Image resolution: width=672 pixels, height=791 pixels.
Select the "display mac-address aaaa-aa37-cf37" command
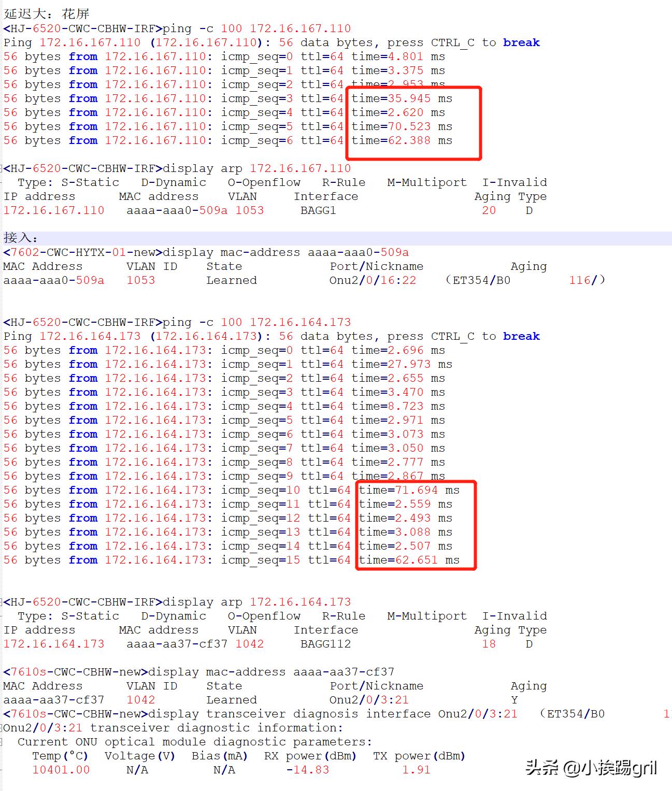tap(271, 672)
